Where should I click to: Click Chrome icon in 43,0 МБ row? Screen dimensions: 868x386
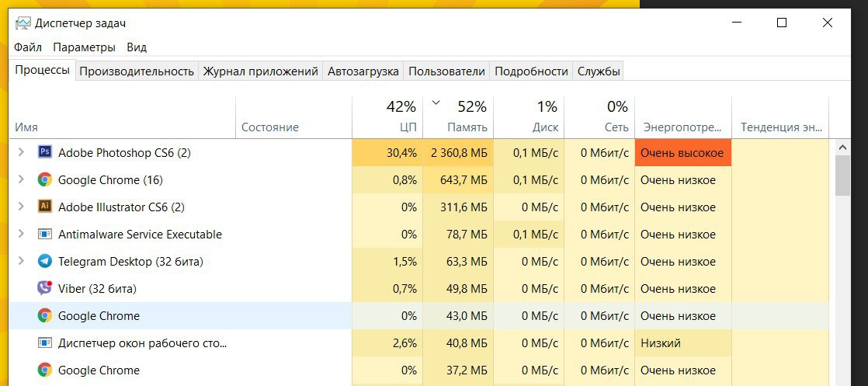click(x=45, y=315)
